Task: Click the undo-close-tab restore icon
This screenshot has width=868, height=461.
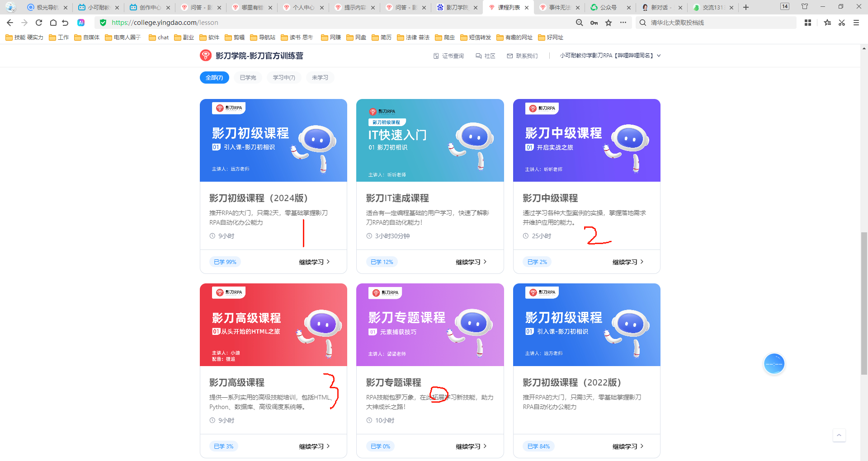Action: (66, 23)
